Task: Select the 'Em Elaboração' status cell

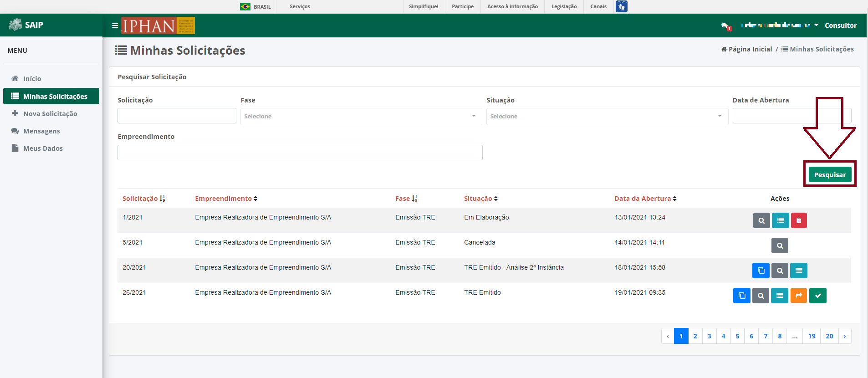Action: 486,217
